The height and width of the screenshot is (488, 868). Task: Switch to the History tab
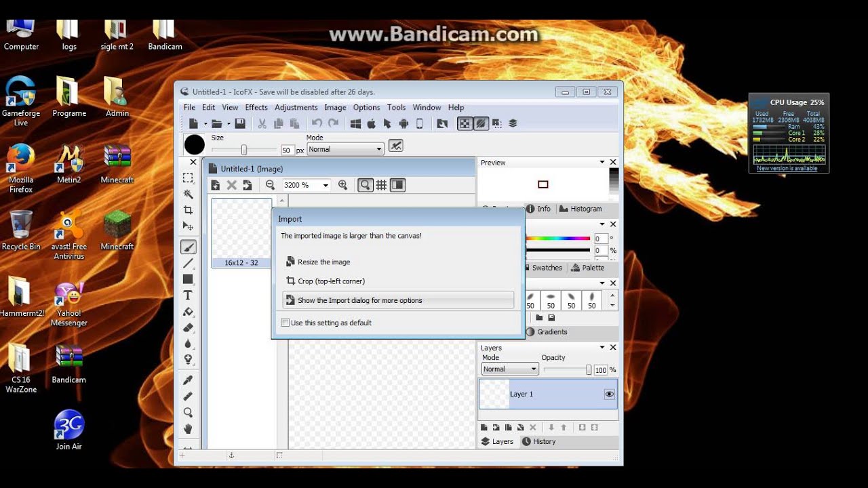538,441
